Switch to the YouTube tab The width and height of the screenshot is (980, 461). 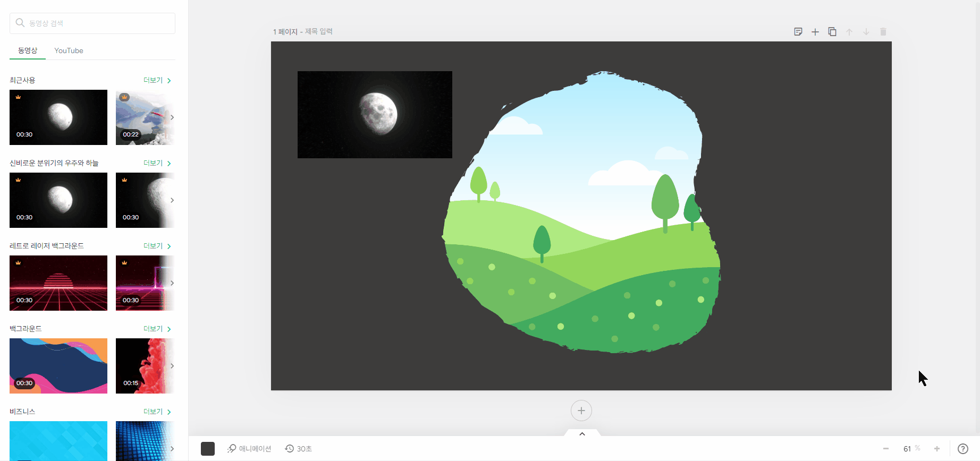(x=69, y=50)
